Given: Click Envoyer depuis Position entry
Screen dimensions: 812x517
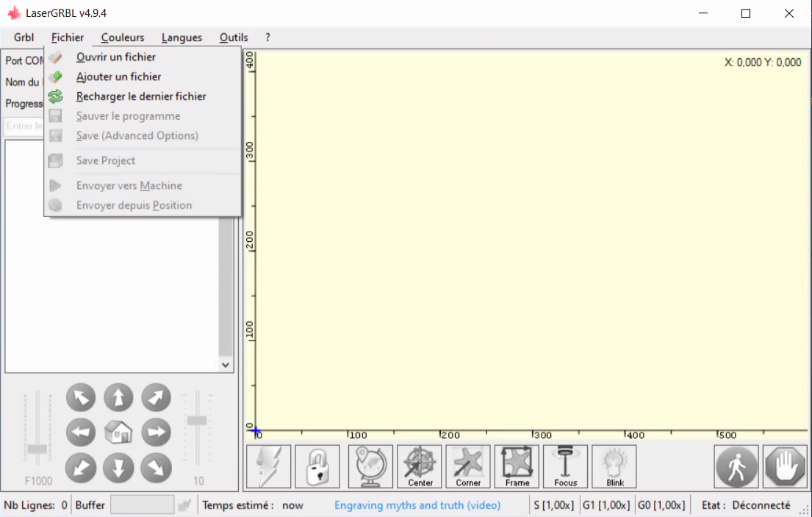Looking at the screenshot, I should [x=143, y=205].
